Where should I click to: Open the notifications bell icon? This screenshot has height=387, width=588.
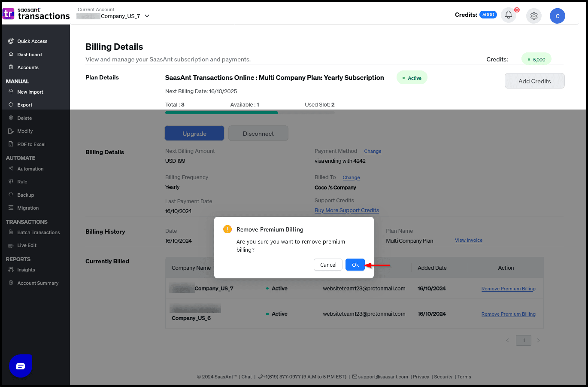point(509,15)
